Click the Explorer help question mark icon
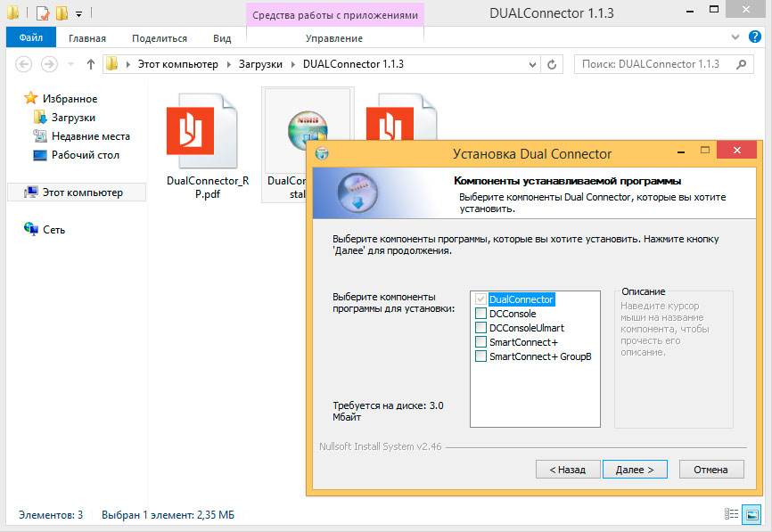Image resolution: width=772 pixels, height=532 pixels. pos(754,37)
